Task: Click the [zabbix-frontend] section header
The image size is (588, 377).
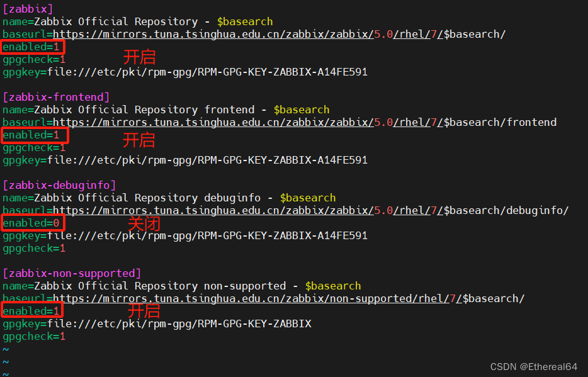Action: (x=56, y=97)
